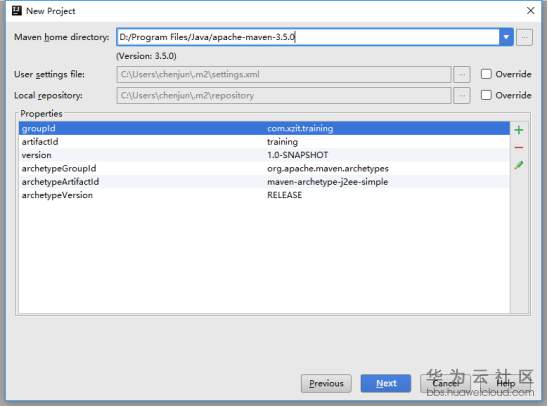This screenshot has width=548, height=407.
Task: Enable Override checkbox for Local repository
Action: pos(486,95)
